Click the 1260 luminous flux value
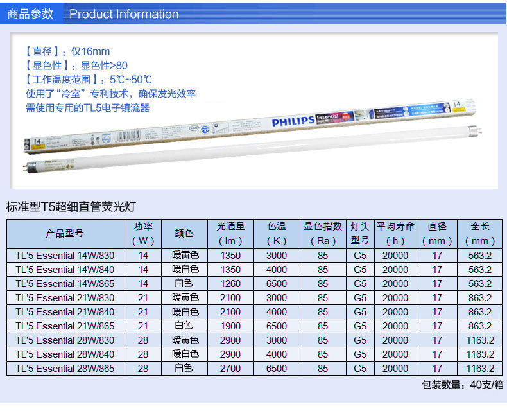507x420 pixels. (230, 284)
